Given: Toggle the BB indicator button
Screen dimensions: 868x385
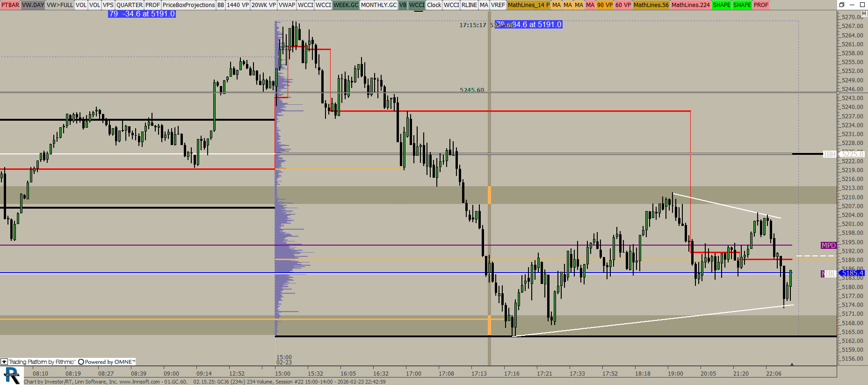Looking at the screenshot, I should (x=221, y=5).
